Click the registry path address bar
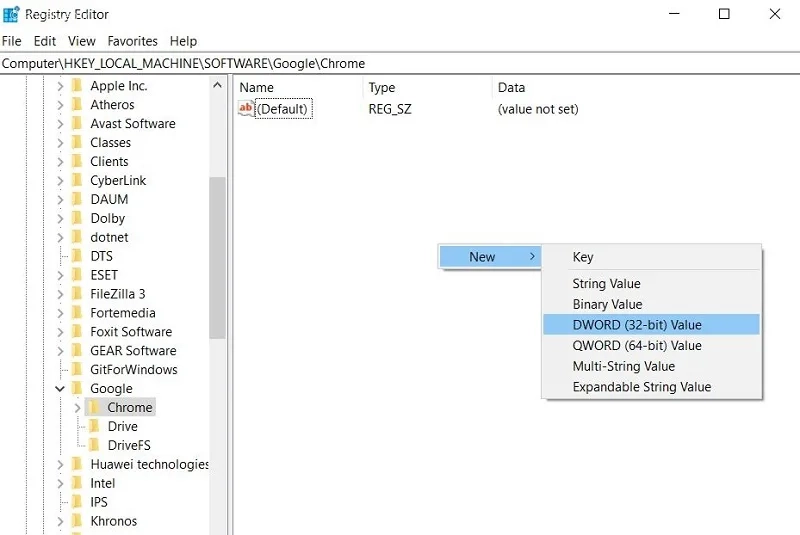800x535 pixels. click(x=400, y=63)
